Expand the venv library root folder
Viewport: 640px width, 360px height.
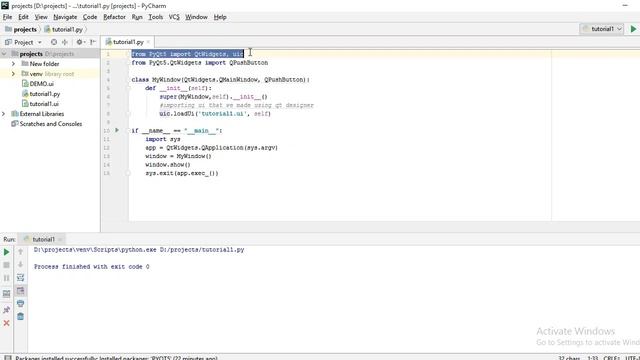[13, 74]
